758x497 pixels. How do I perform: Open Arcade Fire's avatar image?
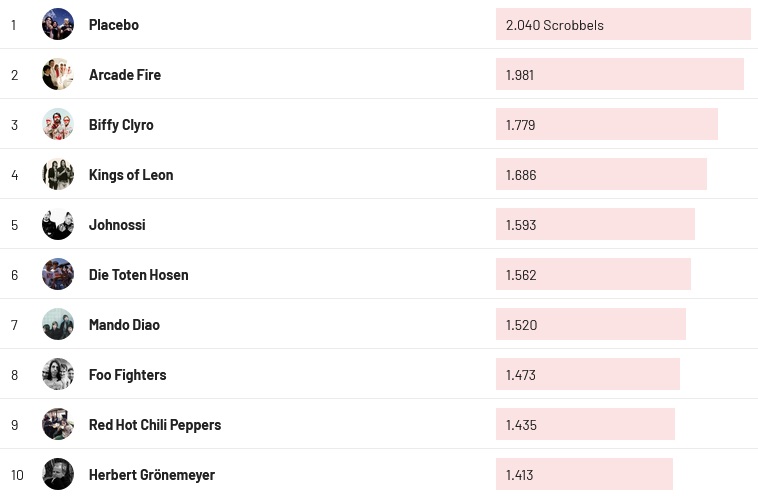[58, 74]
